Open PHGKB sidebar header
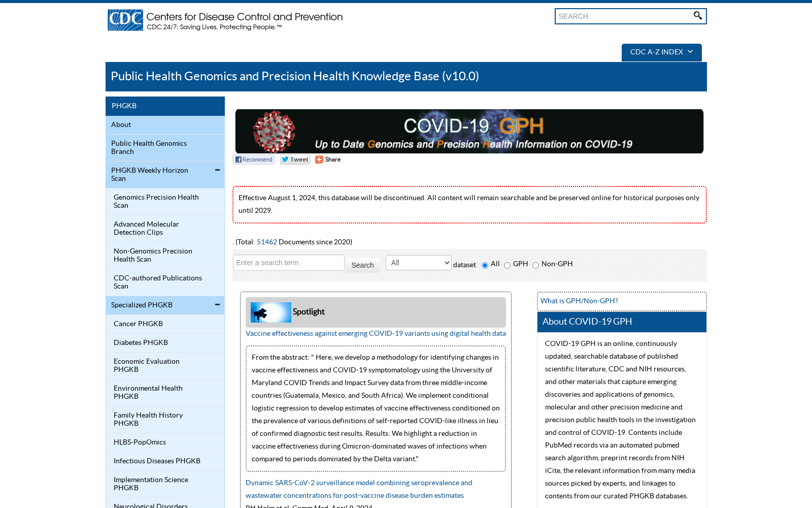 point(165,106)
